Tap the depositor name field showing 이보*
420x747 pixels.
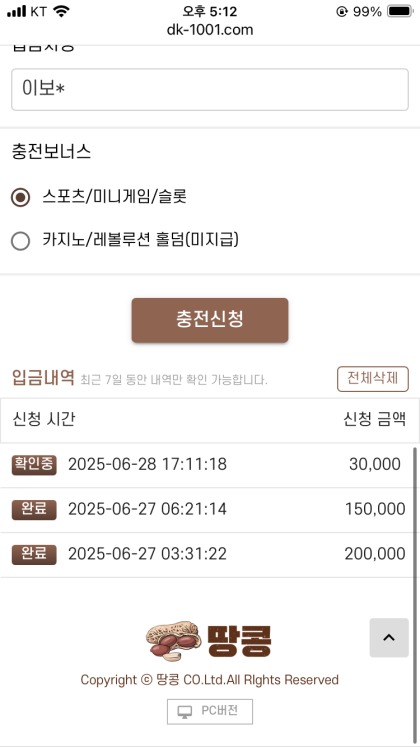tap(210, 90)
